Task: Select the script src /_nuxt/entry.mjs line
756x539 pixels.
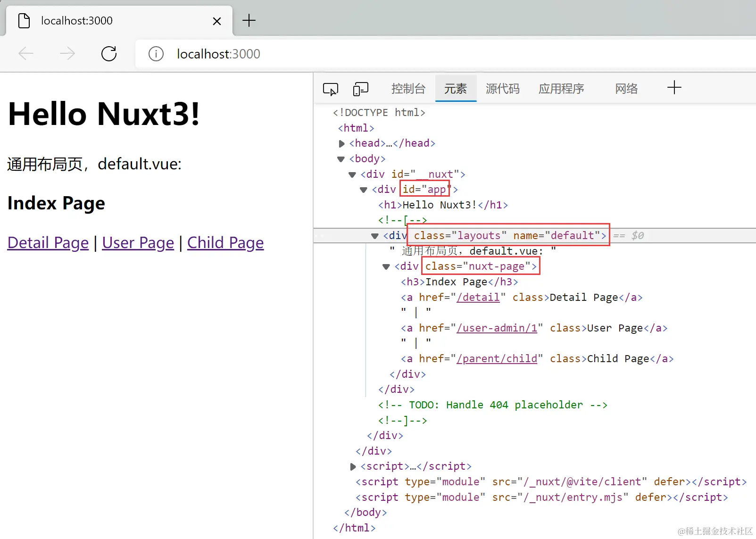Action: tap(542, 497)
